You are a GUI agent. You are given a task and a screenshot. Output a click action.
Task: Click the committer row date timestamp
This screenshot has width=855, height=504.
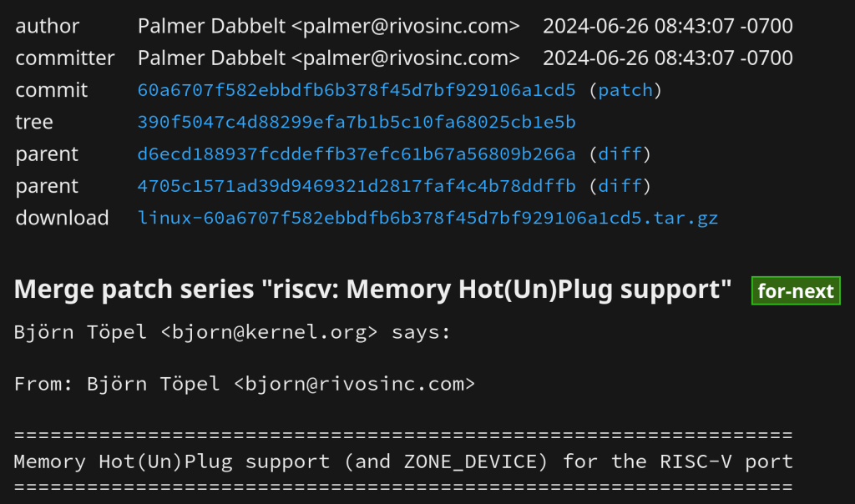667,58
